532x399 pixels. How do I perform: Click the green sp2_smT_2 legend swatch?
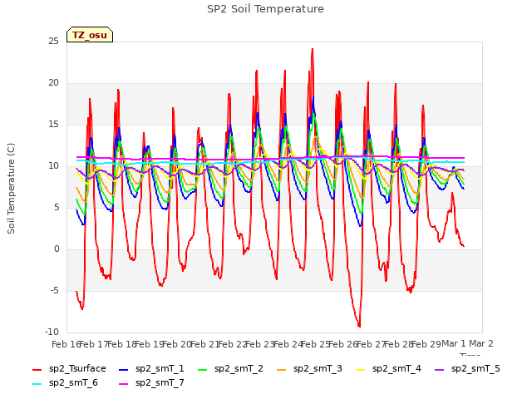[x=202, y=369]
